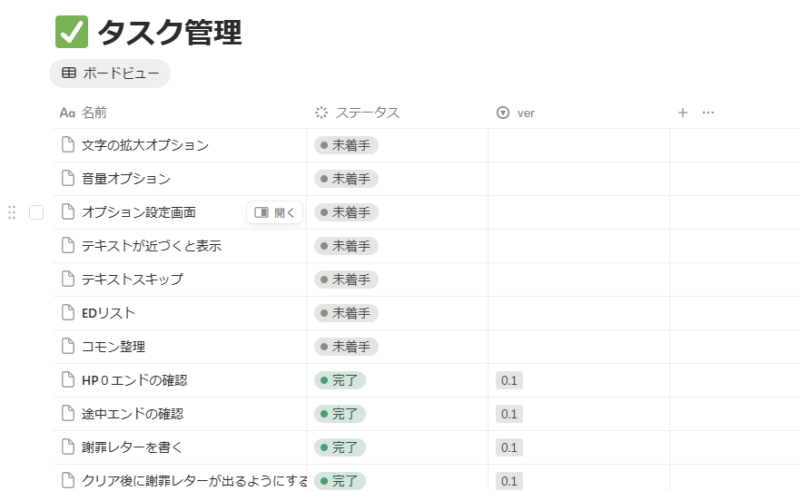Add a new property with plus icon
Screen dimensions: 800x491
pyautogui.click(x=683, y=113)
